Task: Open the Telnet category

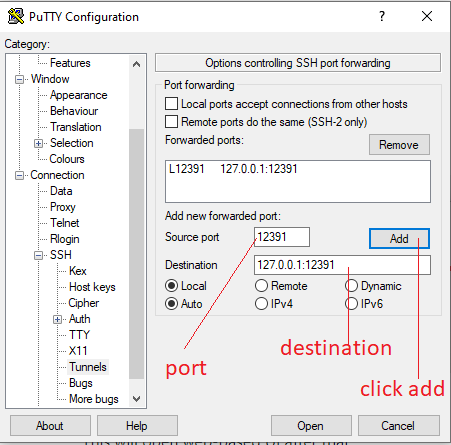Action: (x=65, y=223)
